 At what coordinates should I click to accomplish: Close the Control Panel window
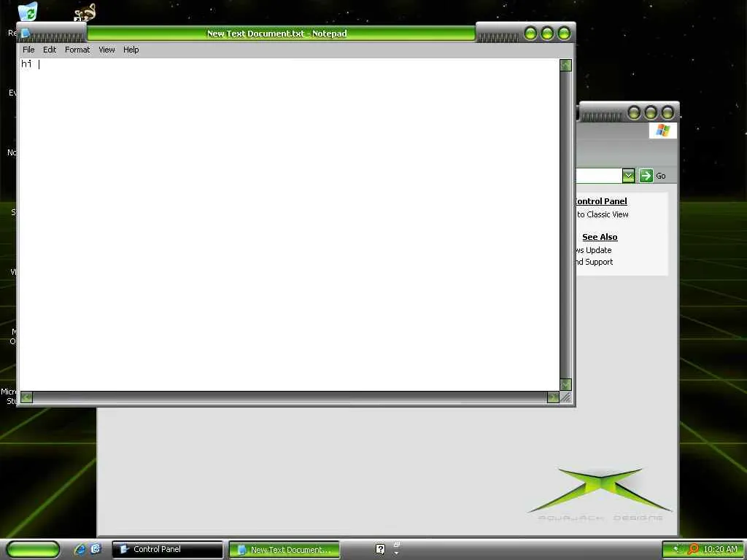tap(667, 113)
